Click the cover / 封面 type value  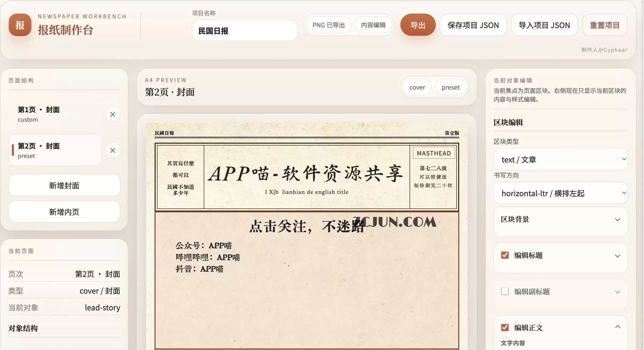pos(100,291)
